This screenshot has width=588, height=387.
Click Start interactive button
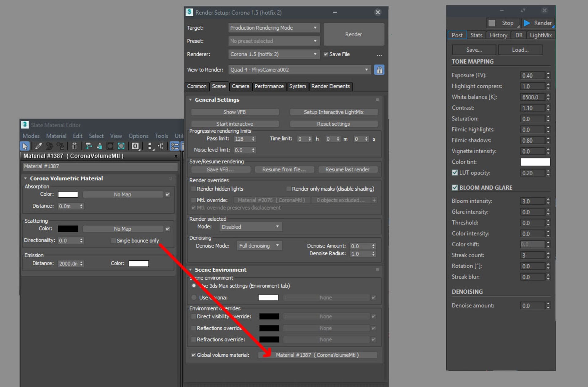[x=235, y=124]
